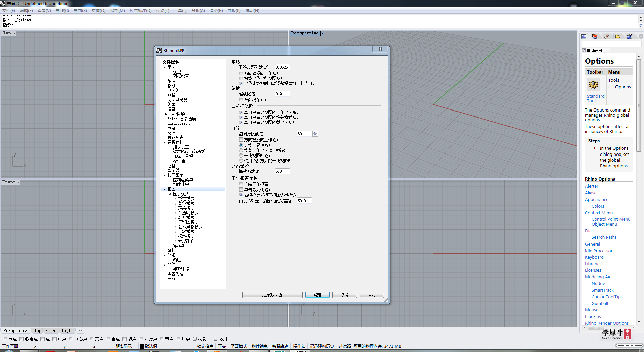Screen dimensions: 644x352
Task: Collapse the 视图 tree node
Action: tap(165, 189)
